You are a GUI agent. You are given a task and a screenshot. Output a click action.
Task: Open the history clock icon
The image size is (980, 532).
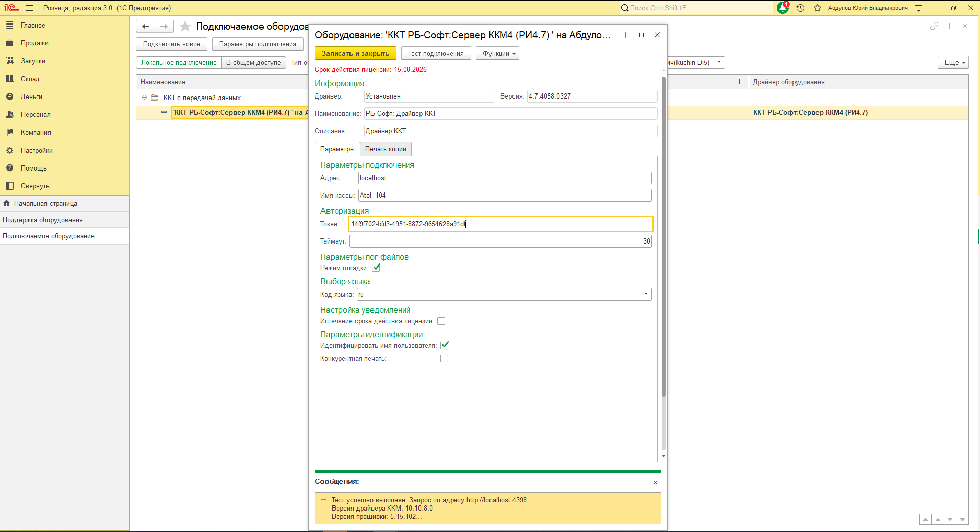point(801,8)
